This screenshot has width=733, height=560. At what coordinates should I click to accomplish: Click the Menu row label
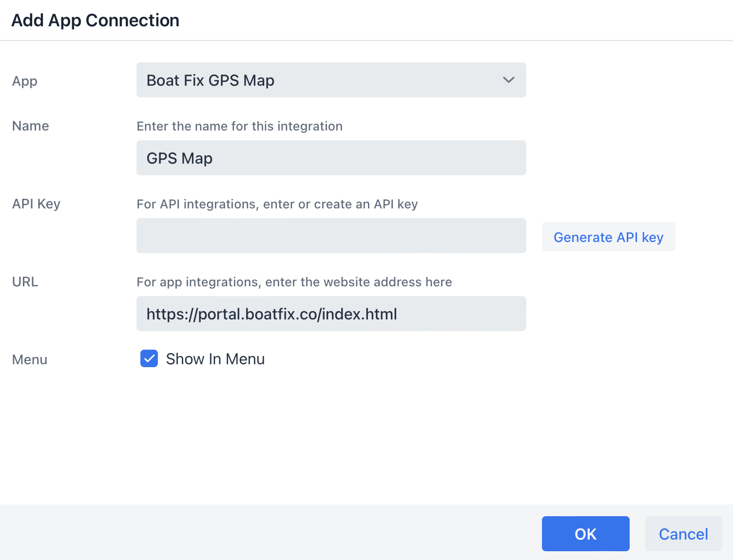pyautogui.click(x=30, y=359)
